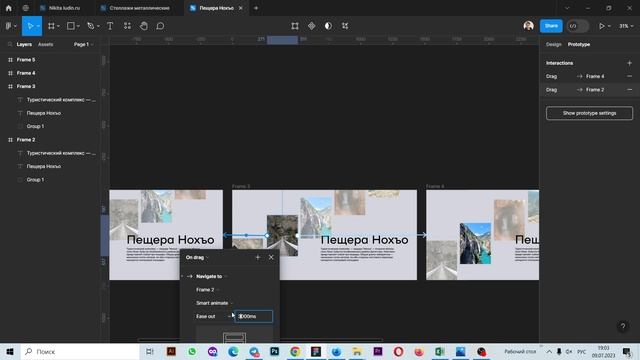Select the Frame tool
Image resolution: width=640 pixels, height=360 pixels.
[51, 26]
